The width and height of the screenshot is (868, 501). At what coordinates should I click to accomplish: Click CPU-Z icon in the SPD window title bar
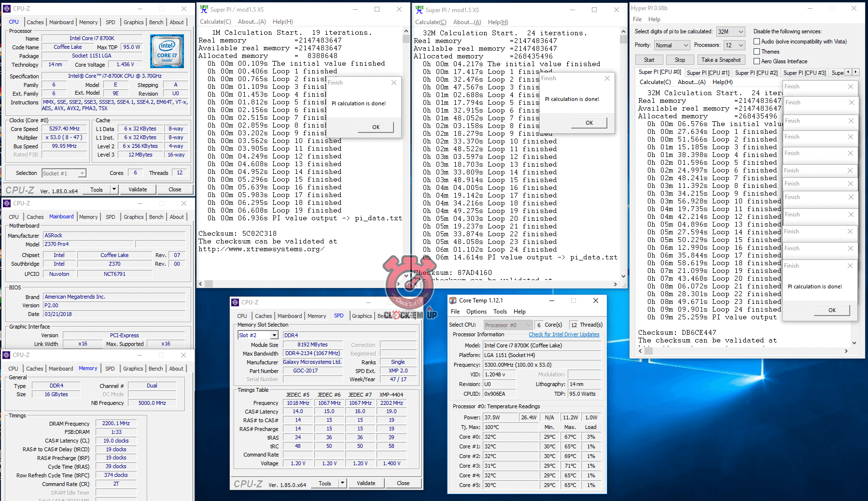[235, 302]
